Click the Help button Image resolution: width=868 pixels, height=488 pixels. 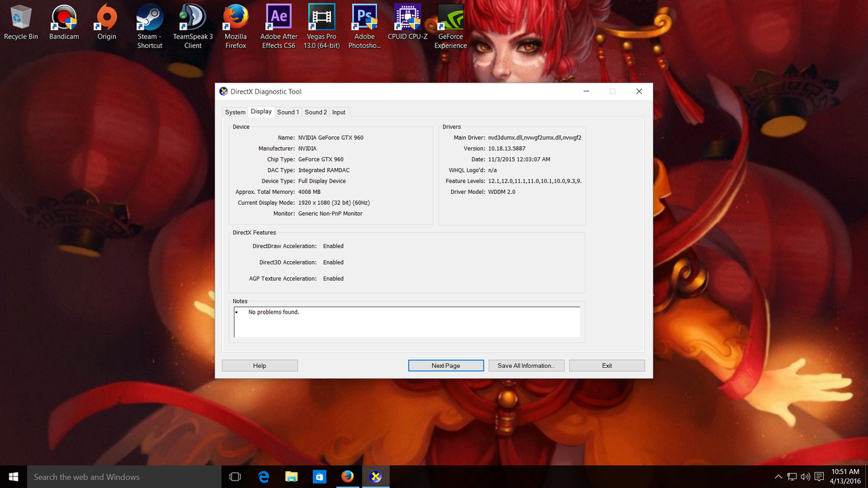(260, 365)
